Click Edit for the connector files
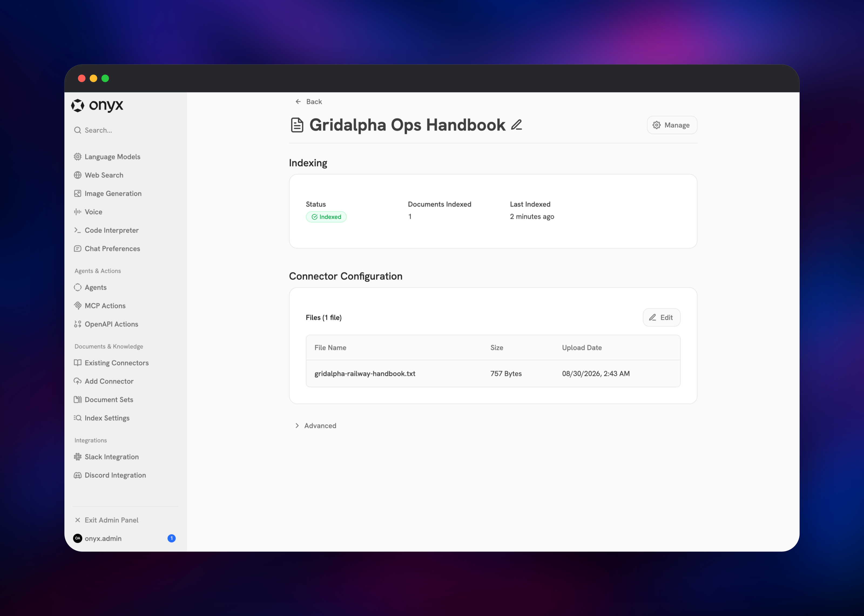Viewport: 864px width, 616px height. pos(661,317)
